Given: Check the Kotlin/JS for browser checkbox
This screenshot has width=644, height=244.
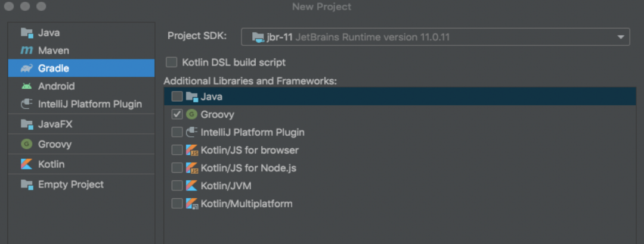Looking at the screenshot, I should (x=177, y=150).
